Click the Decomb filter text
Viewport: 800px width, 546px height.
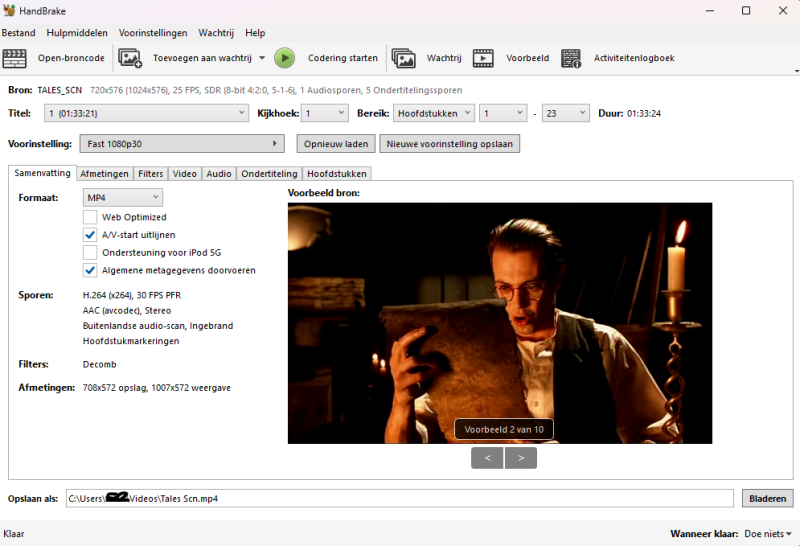(x=99, y=364)
